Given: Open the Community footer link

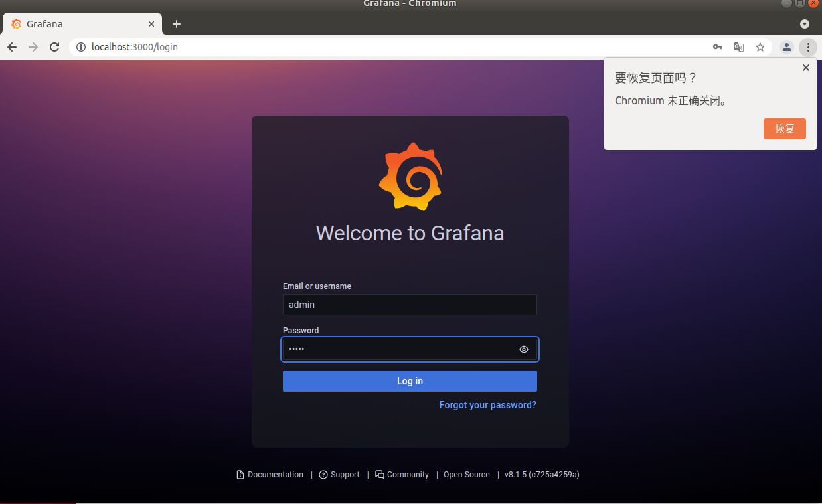Looking at the screenshot, I should tap(402, 475).
